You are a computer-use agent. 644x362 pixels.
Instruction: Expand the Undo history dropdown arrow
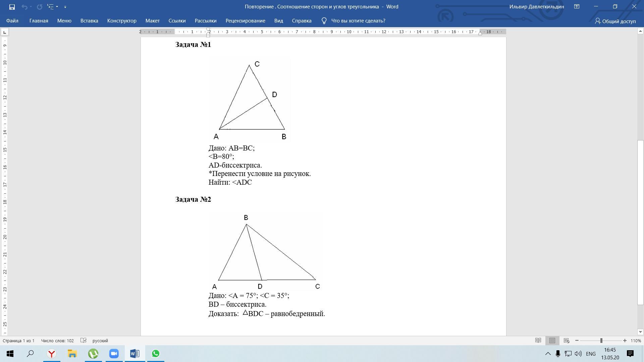coord(31,7)
